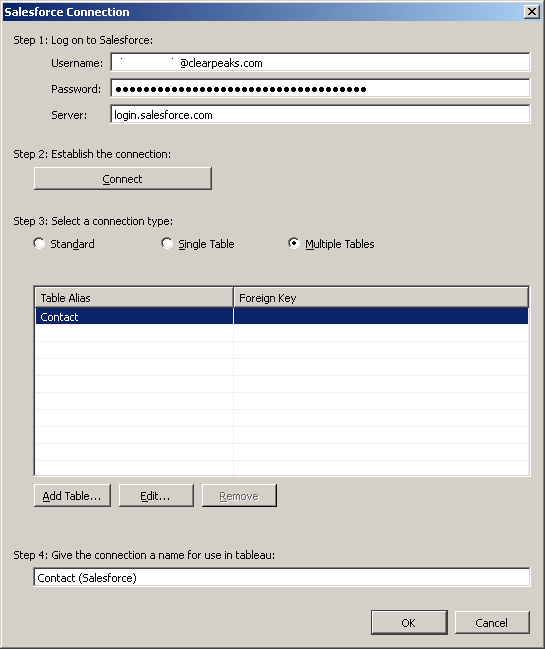Click the Edit... button

[156, 495]
